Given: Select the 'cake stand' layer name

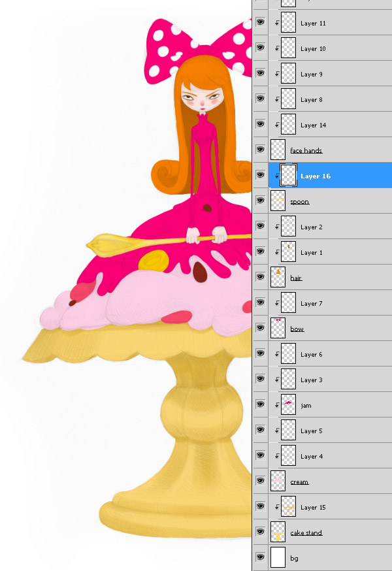Looking at the screenshot, I should click(x=306, y=532).
